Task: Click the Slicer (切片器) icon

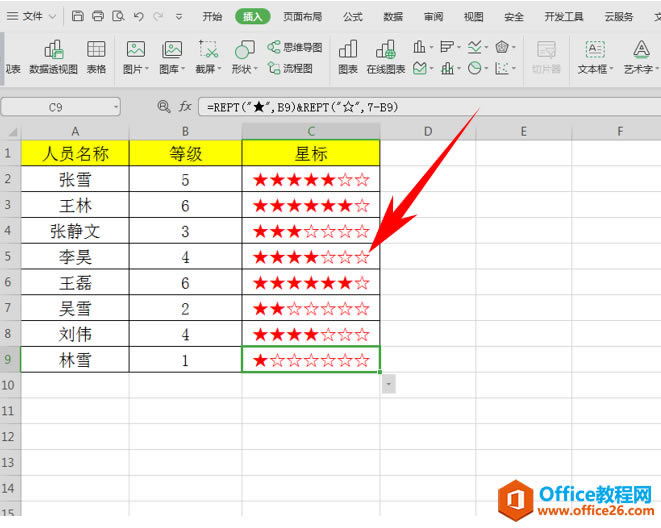Action: click(546, 57)
